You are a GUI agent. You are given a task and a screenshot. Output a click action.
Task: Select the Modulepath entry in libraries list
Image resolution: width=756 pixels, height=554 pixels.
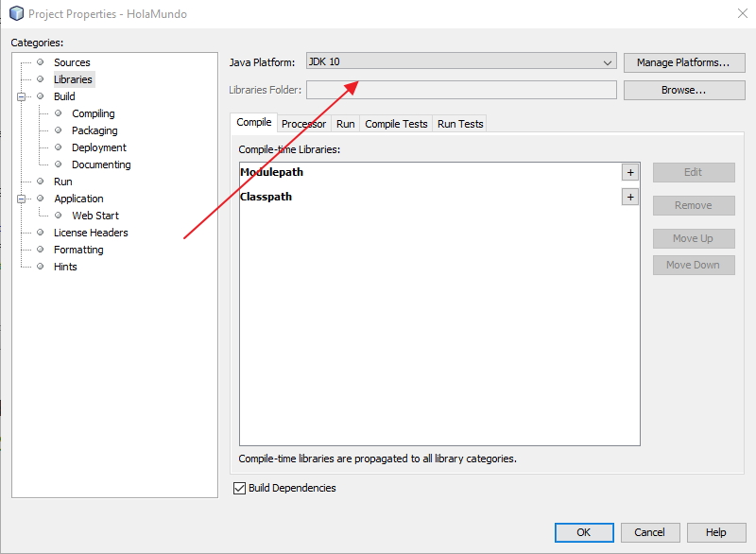tap(271, 173)
